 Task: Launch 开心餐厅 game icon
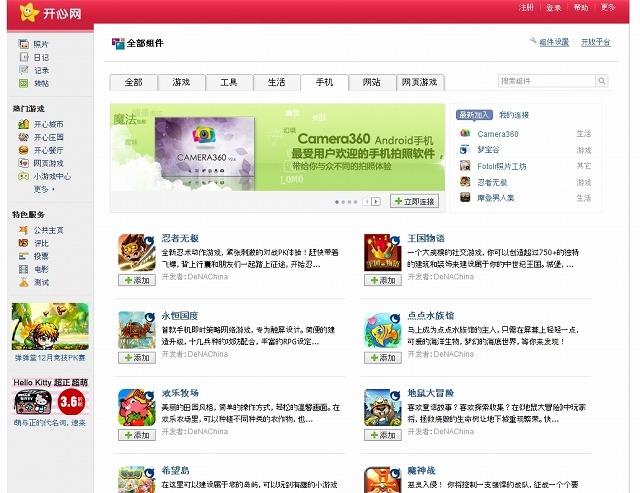coord(24,150)
